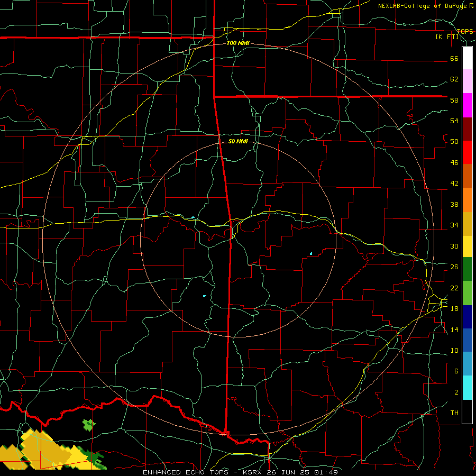Click the legend value 54
476x476 pixels.
click(x=454, y=121)
